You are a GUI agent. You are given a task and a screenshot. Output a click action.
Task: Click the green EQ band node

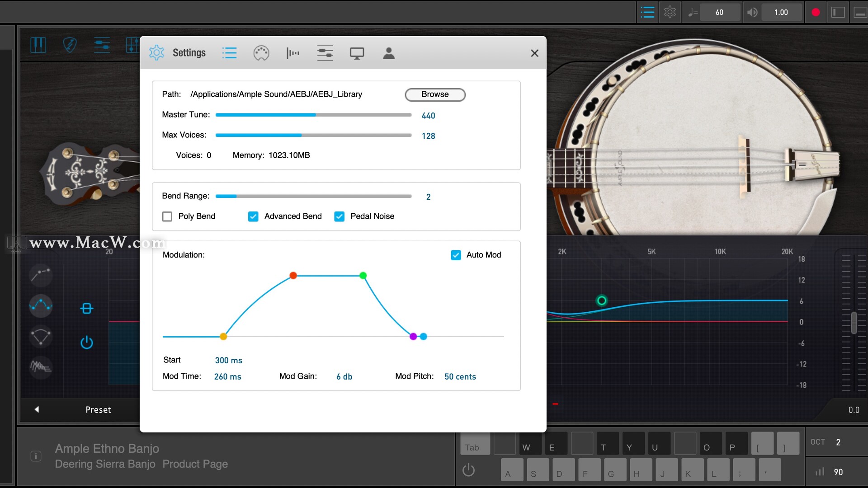[x=602, y=300]
